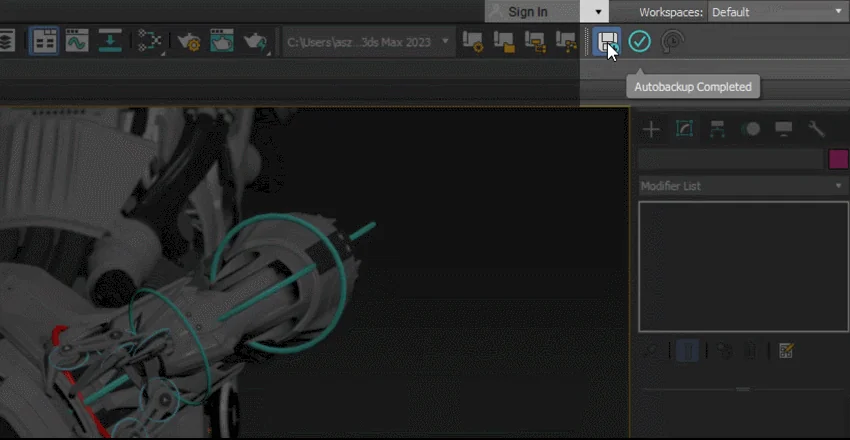The width and height of the screenshot is (850, 440).
Task: Switch to the Modify panel tab
Action: point(685,129)
